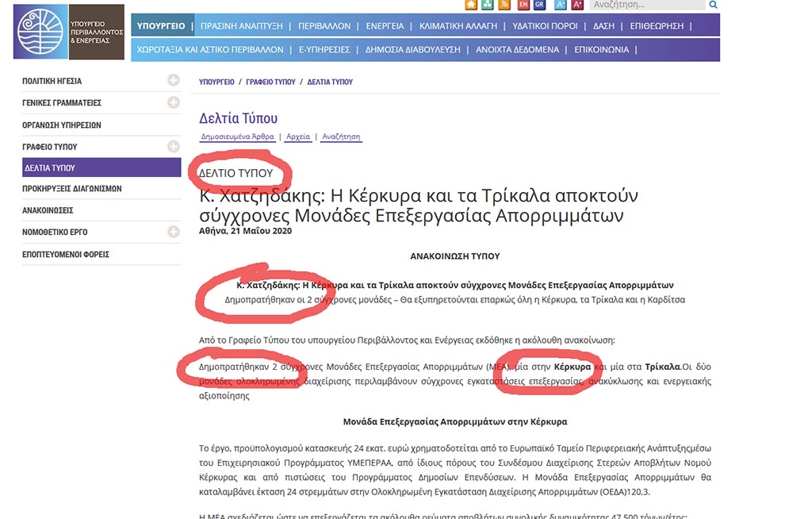Click the orange RSS feed icon
This screenshot has width=812, height=519.
(x=504, y=5)
